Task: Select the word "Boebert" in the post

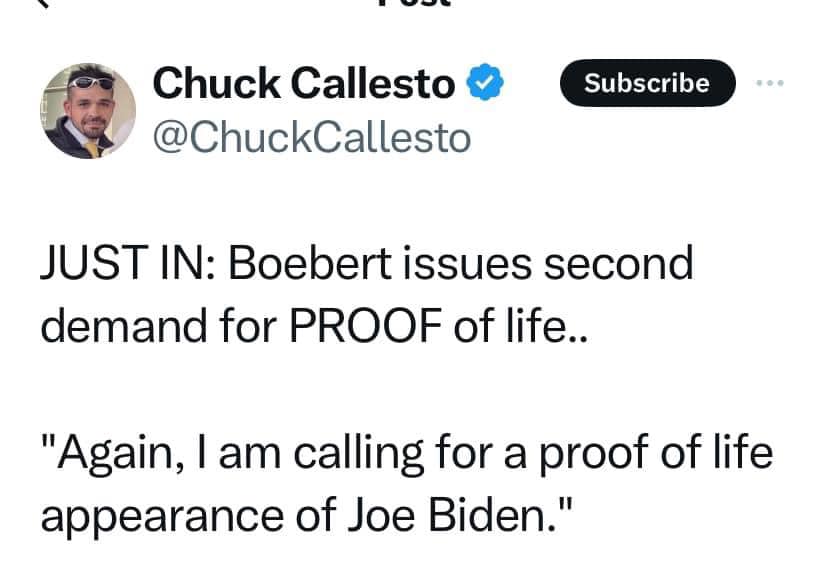Action: point(309,262)
